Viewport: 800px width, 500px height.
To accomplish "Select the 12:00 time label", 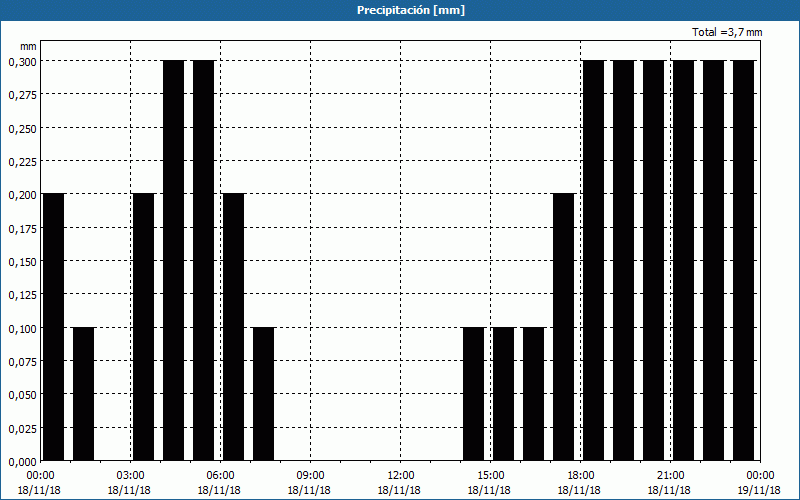I will click(401, 476).
